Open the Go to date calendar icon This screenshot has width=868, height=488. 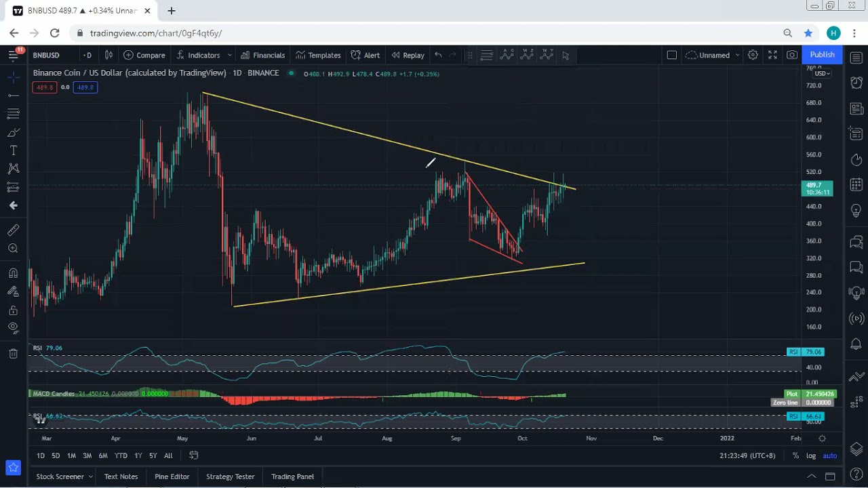(x=193, y=455)
